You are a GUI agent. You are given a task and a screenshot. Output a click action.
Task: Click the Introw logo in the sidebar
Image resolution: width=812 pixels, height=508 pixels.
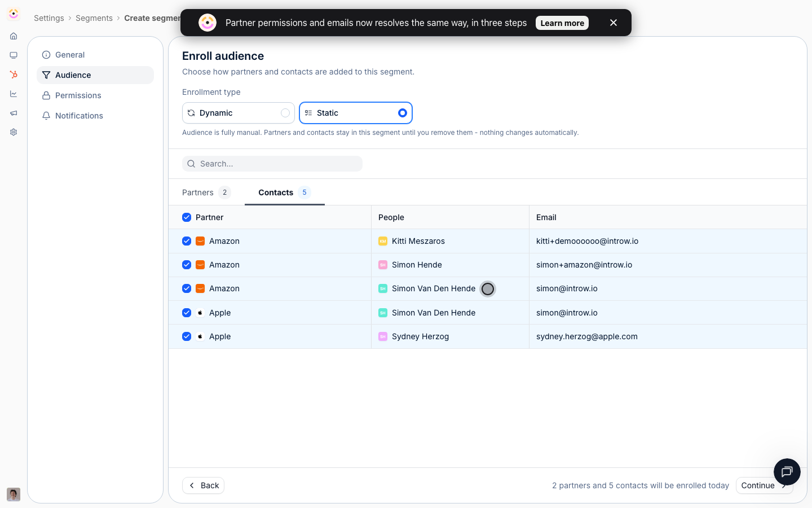click(14, 14)
